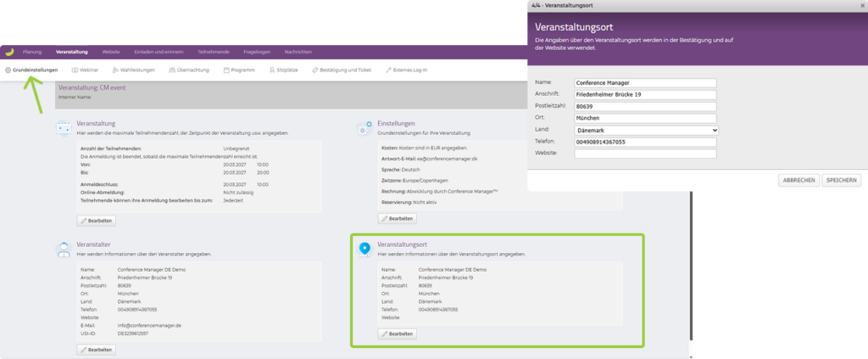Expand the Land dropdown showing Dänemark

[x=646, y=130]
